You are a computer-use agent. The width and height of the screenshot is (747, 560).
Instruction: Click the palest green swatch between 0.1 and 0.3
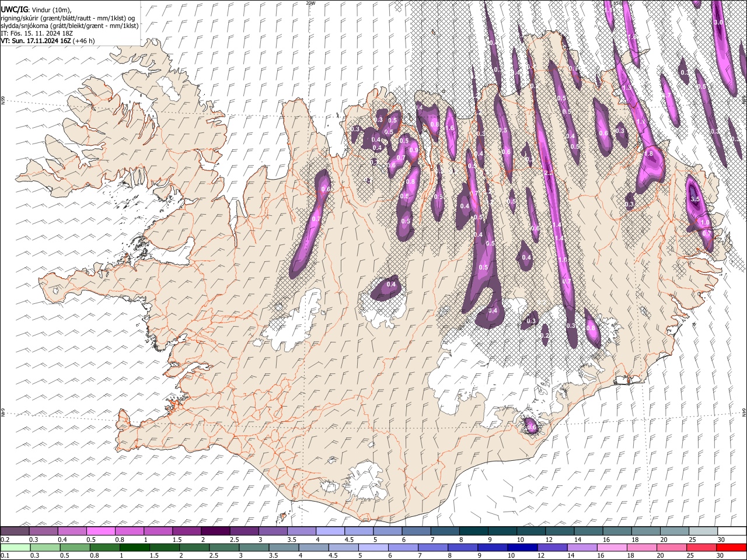[15, 547]
